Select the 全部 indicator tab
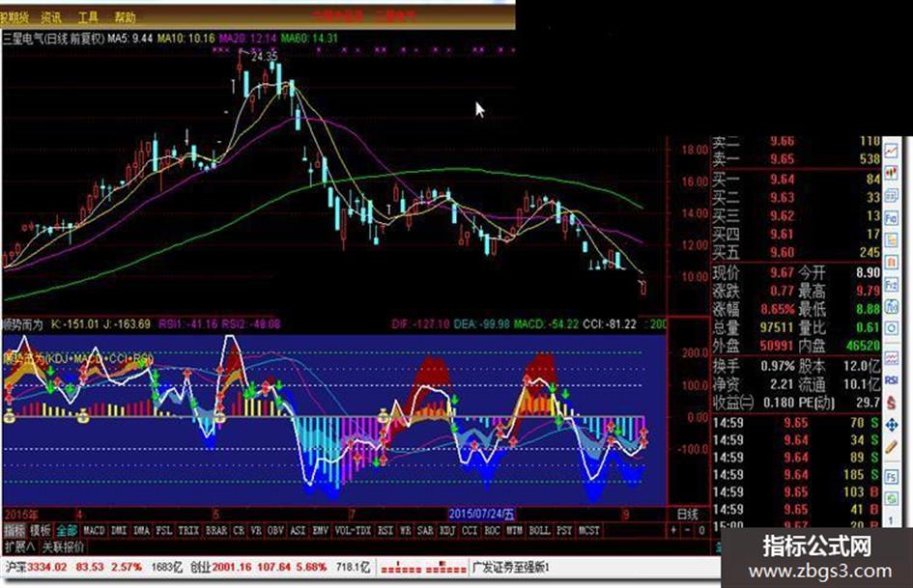 click(67, 530)
